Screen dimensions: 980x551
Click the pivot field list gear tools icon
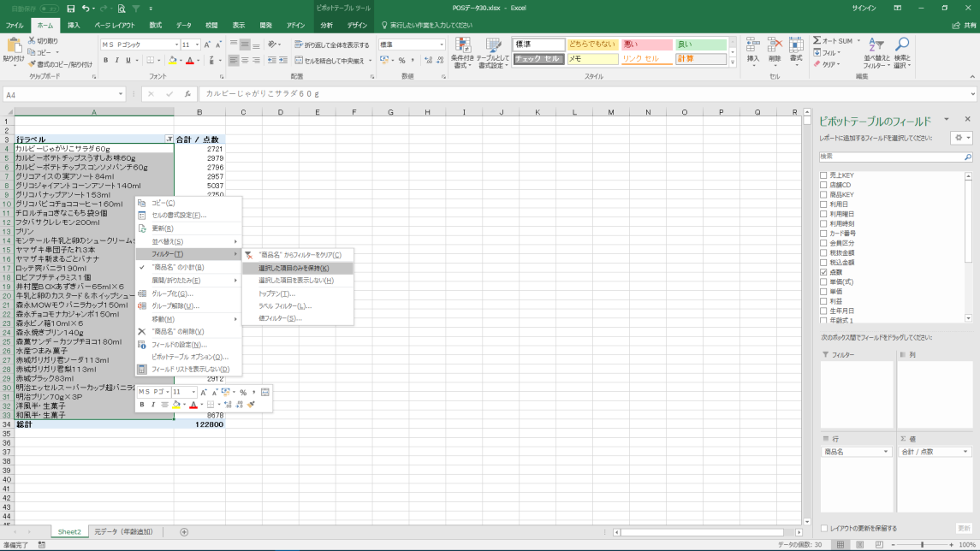pos(959,138)
